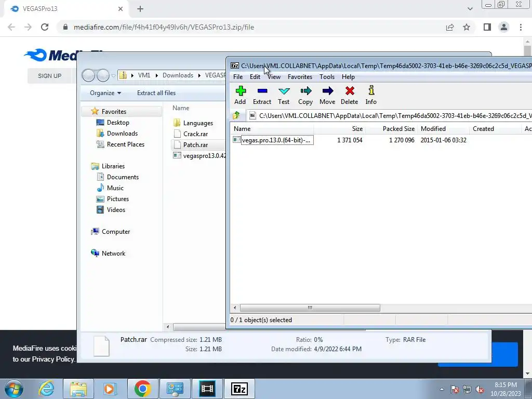Select vegaspro13.0.42 file in Explorer
The image size is (532, 399).
(199, 156)
